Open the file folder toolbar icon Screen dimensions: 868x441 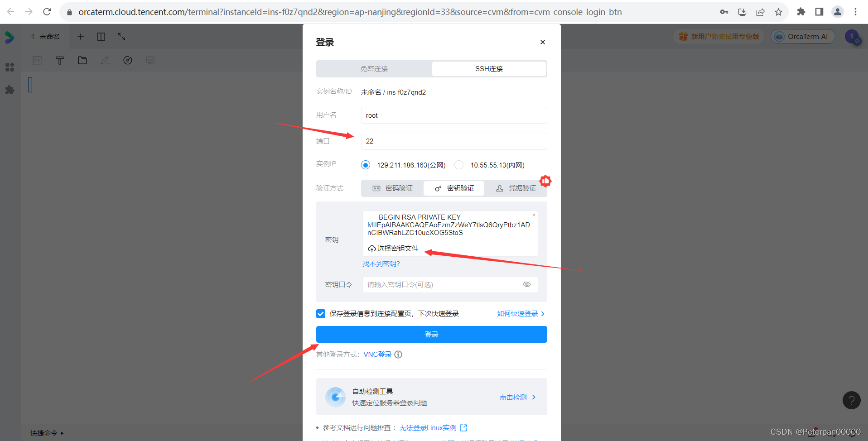click(x=82, y=60)
